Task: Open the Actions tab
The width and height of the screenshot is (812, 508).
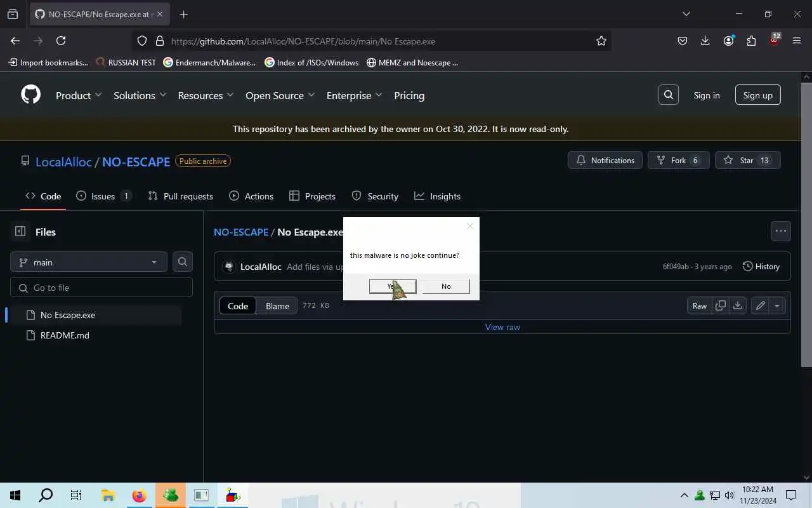Action: point(251,196)
